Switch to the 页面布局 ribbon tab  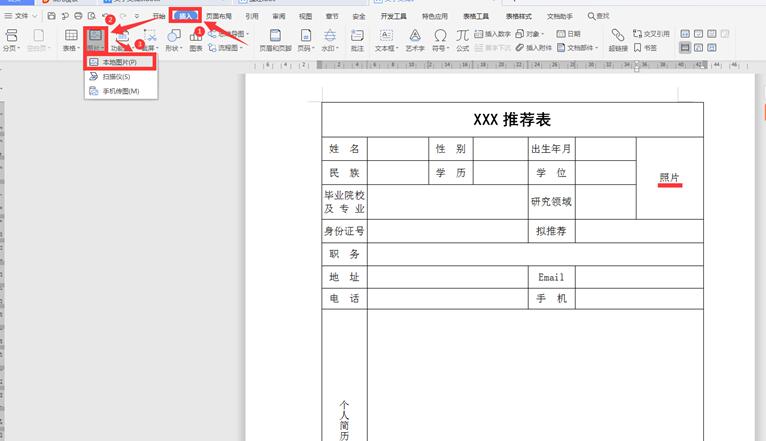pyautogui.click(x=218, y=16)
